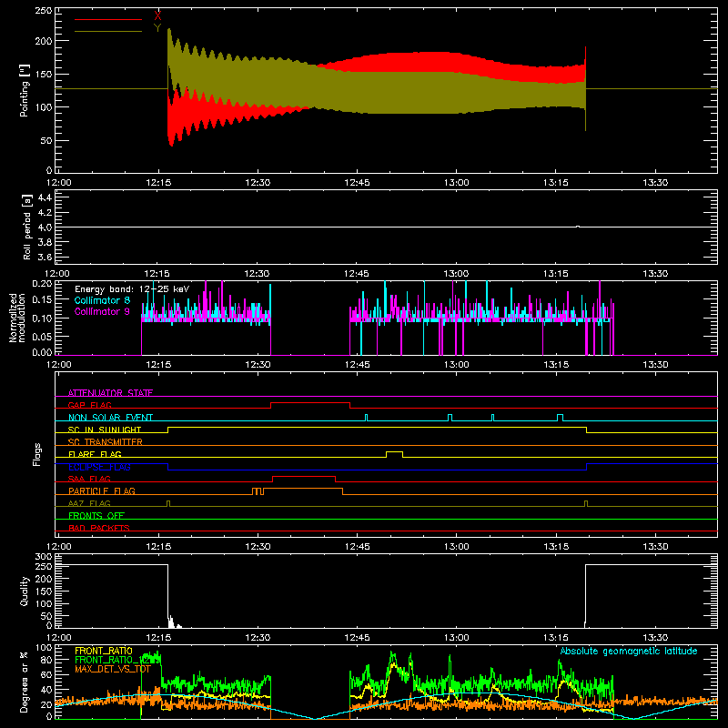Click the Pointing axis title
This screenshot has width=728, height=728.
pos(25,90)
